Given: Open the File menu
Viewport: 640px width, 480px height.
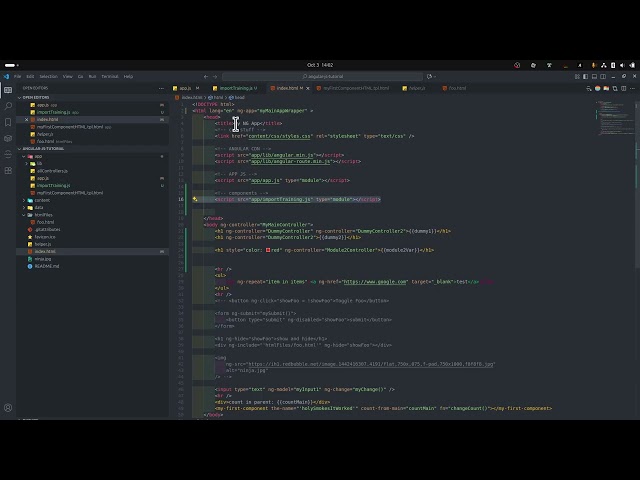Looking at the screenshot, I should [x=18, y=76].
